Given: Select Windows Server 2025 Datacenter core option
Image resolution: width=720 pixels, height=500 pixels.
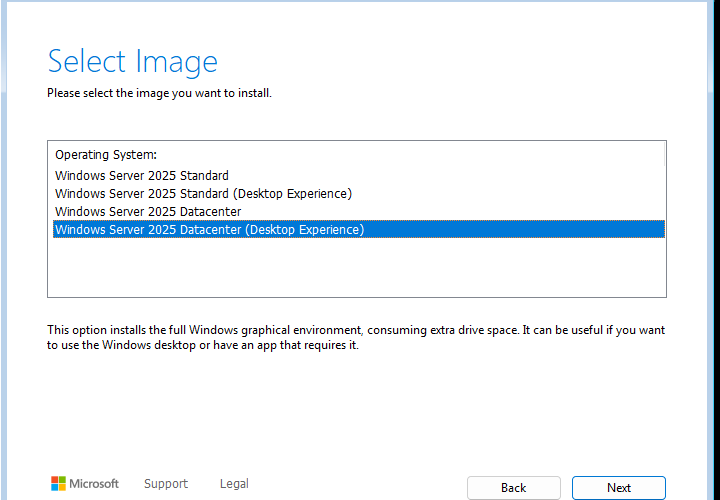Looking at the screenshot, I should [148, 211].
